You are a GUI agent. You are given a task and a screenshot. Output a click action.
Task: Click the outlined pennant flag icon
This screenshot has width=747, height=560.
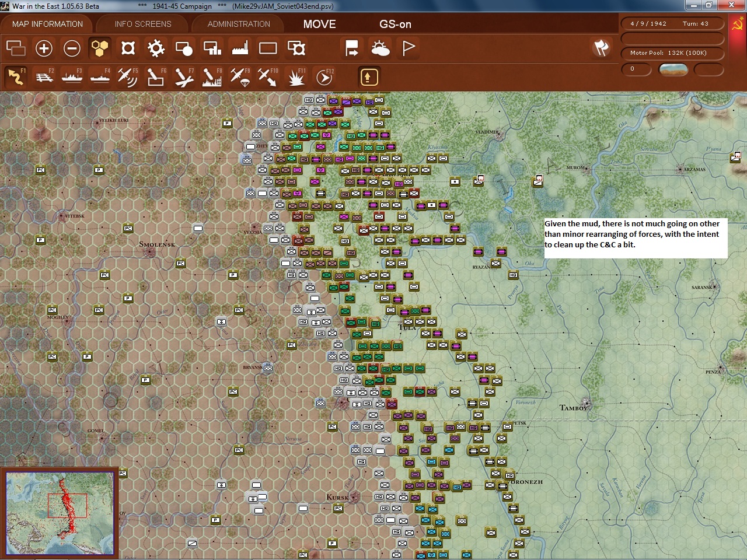coord(408,48)
